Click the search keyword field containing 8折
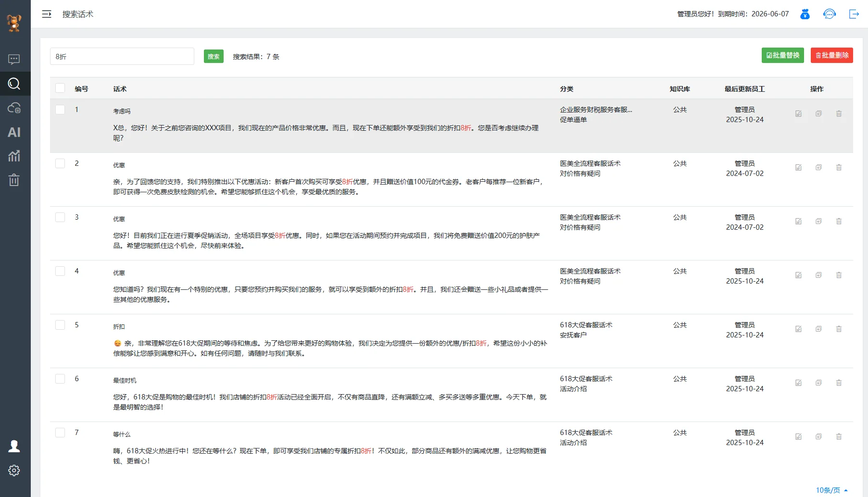Viewport: 868px width, 497px height. [x=122, y=56]
